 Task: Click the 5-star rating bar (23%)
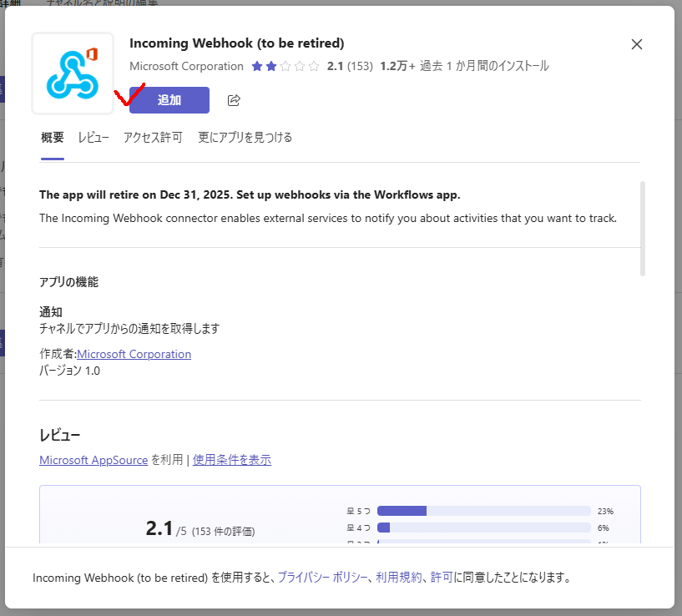pyautogui.click(x=483, y=511)
